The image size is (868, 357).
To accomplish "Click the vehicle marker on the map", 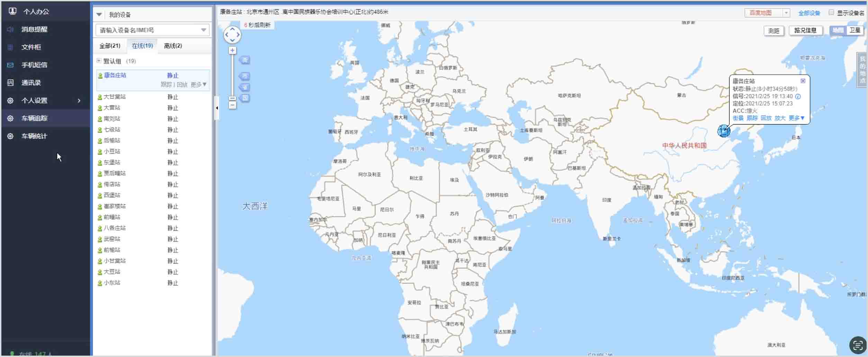I will click(x=723, y=131).
